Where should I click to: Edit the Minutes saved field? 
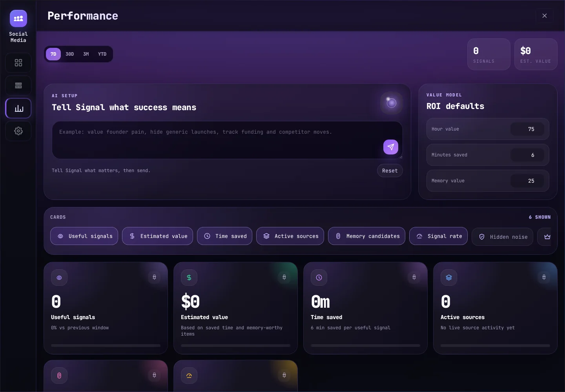(527, 155)
